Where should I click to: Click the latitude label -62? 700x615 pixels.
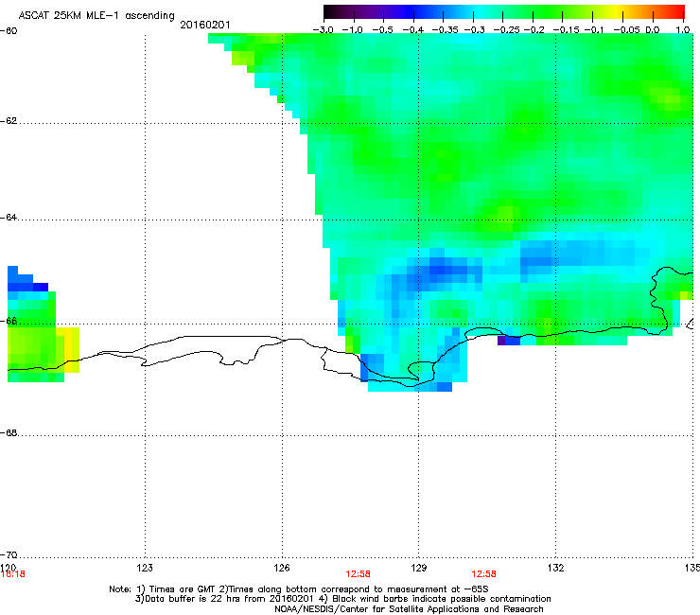tap(9, 121)
